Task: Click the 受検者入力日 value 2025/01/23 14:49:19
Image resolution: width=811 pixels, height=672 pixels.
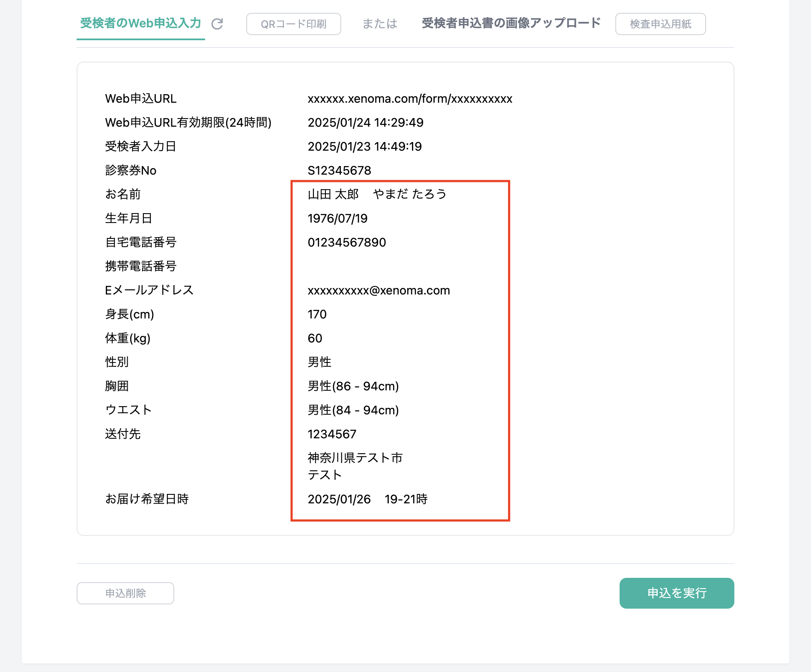Action: 364,147
